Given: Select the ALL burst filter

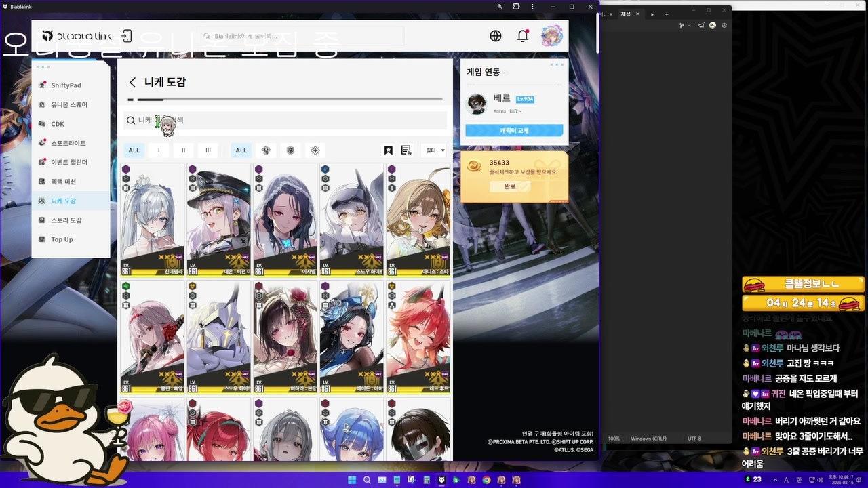Looking at the screenshot, I should [x=134, y=150].
